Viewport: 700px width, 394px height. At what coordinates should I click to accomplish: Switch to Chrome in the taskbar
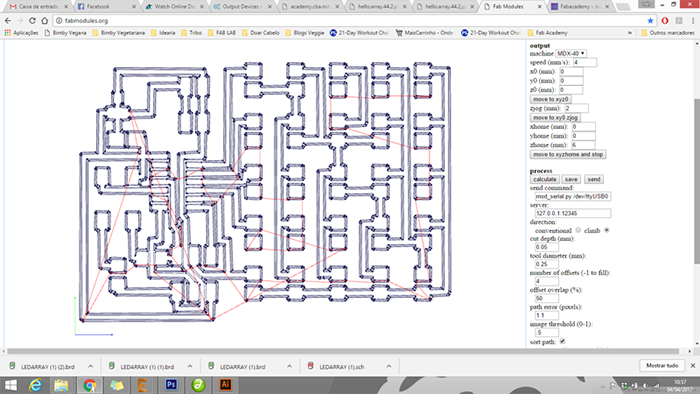[89, 385]
